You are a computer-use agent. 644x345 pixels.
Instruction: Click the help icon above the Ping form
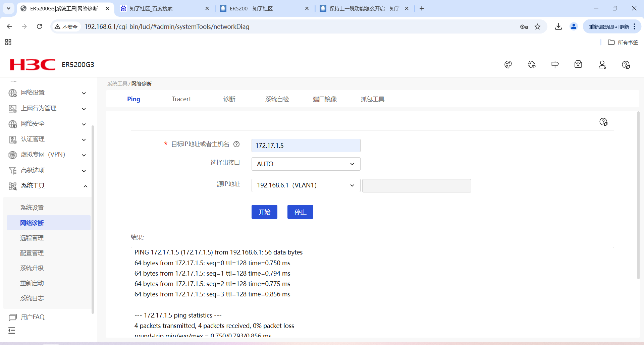[603, 122]
